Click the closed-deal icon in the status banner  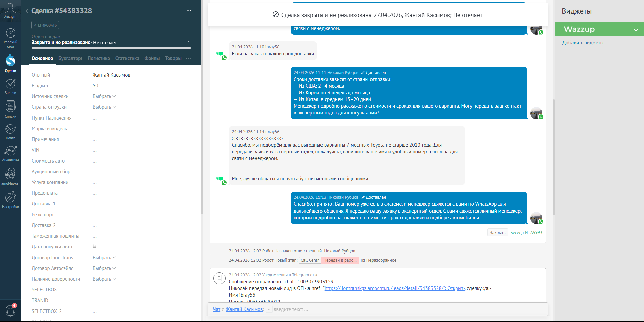(276, 15)
